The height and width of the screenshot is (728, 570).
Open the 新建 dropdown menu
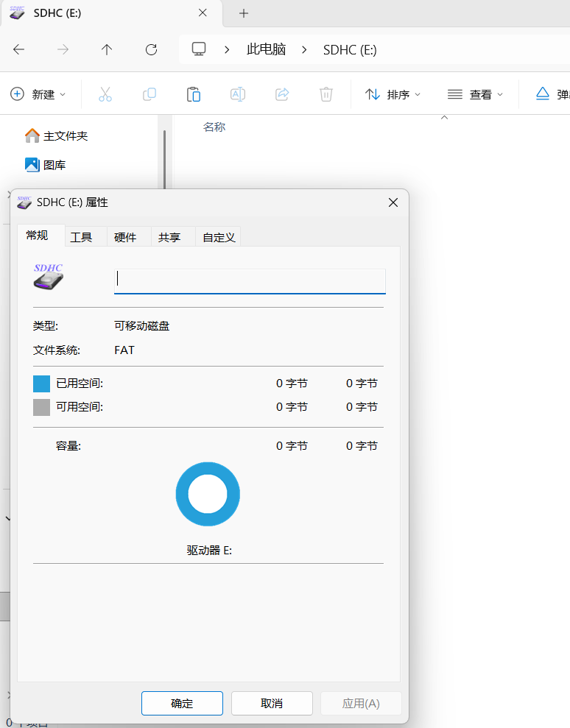tap(38, 94)
